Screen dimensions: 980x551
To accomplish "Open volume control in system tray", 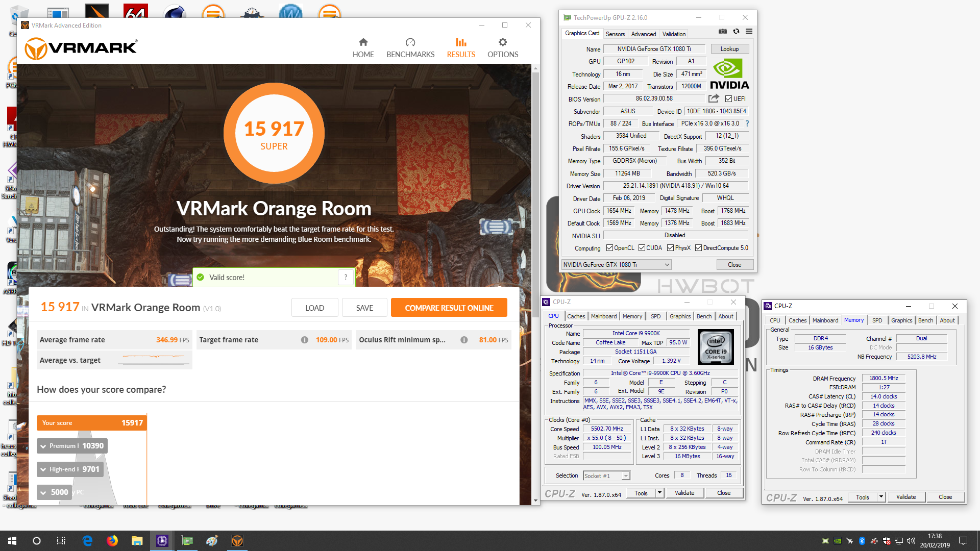I will tap(911, 541).
